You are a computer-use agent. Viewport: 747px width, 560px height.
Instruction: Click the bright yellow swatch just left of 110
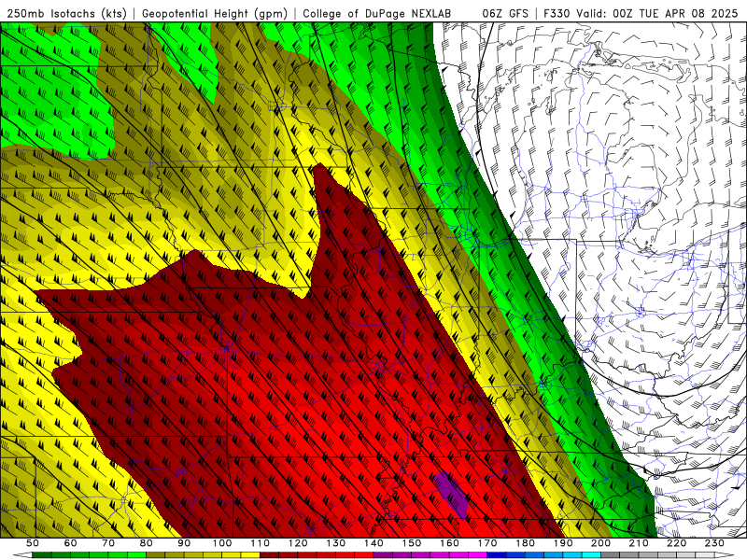pyautogui.click(x=250, y=555)
